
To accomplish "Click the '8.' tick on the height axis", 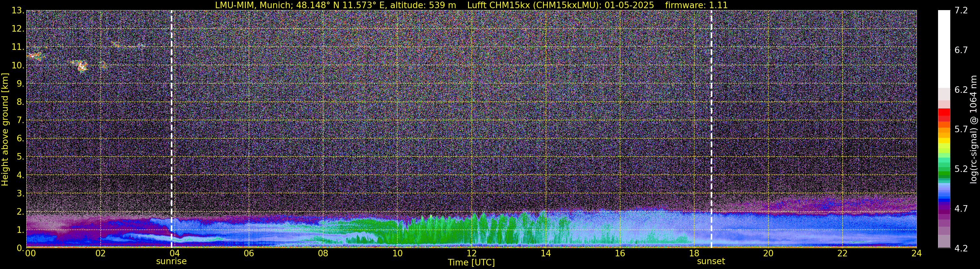I will coord(20,102).
